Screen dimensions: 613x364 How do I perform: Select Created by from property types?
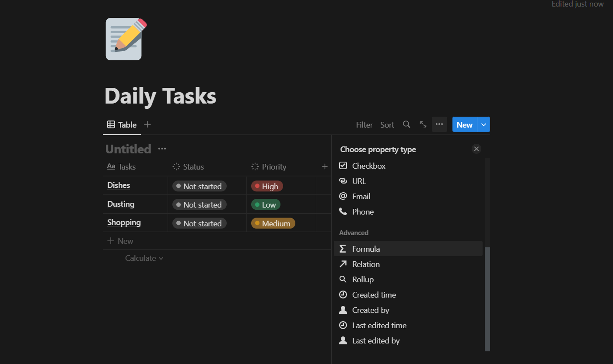tap(371, 310)
